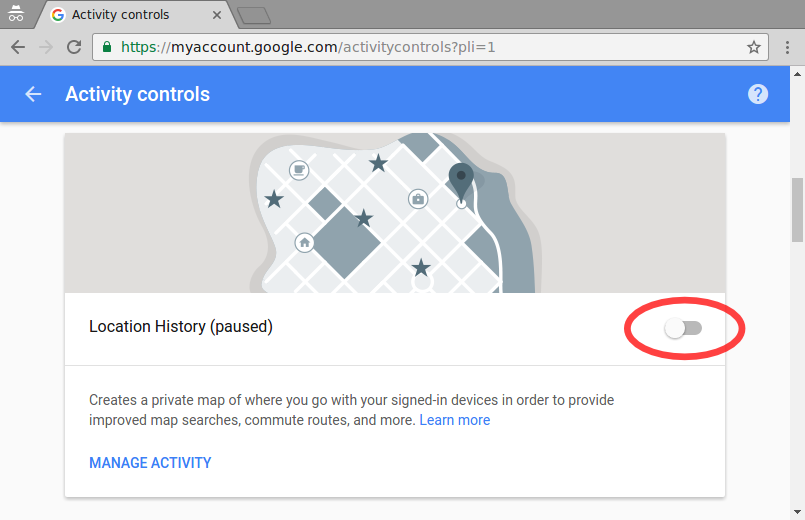Screen dimensions: 805x520
Task: Open the Learn more link
Action: (x=455, y=420)
